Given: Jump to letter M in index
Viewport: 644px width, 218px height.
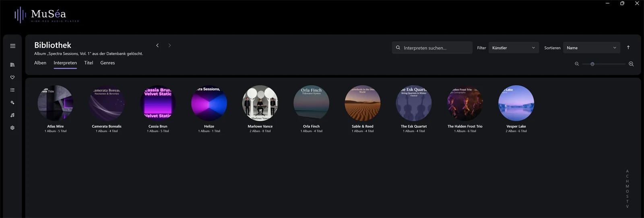Looking at the screenshot, I should pyautogui.click(x=627, y=186).
